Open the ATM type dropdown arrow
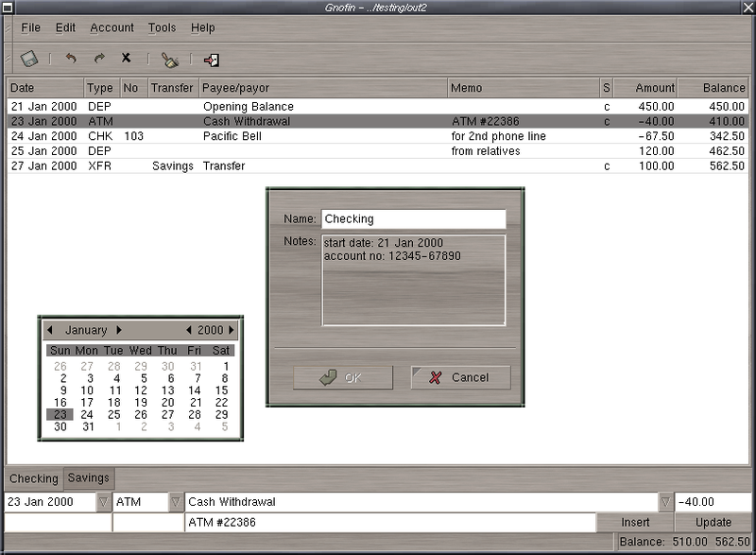The width and height of the screenshot is (756, 555). coord(176,502)
